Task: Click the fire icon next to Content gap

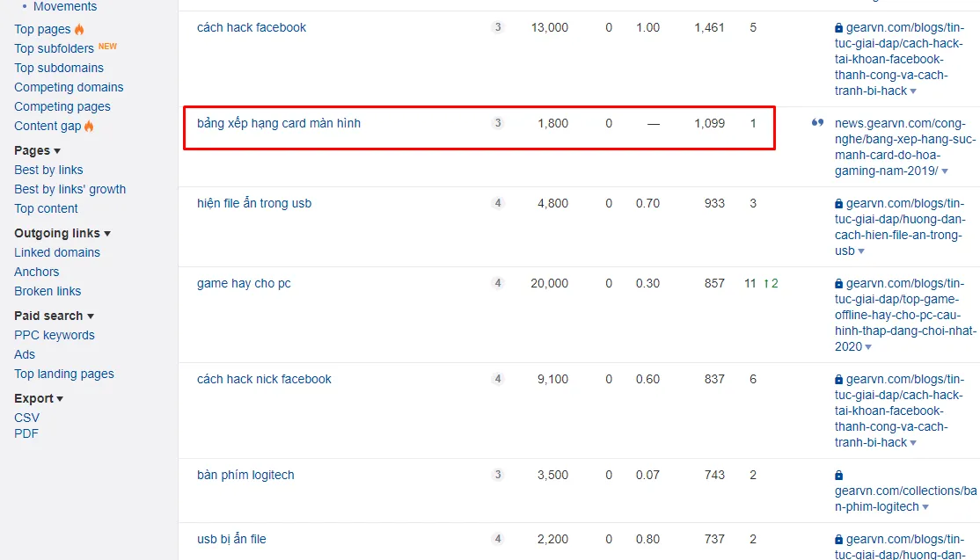Action: tap(89, 126)
